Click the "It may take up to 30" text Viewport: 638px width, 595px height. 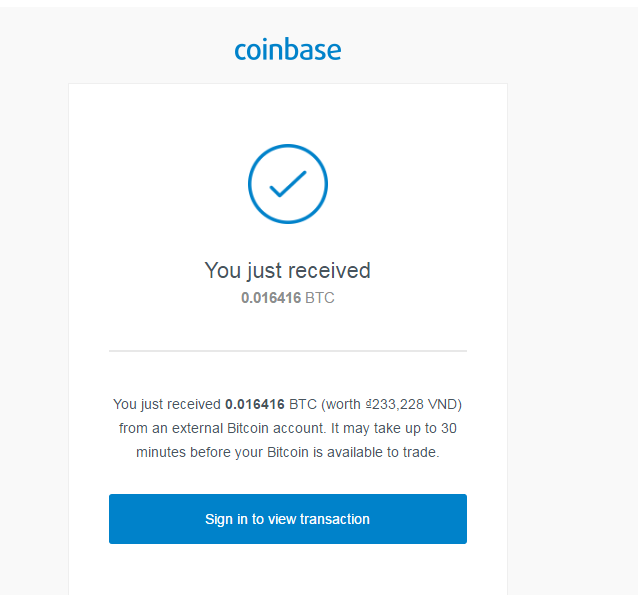pyautogui.click(x=391, y=428)
